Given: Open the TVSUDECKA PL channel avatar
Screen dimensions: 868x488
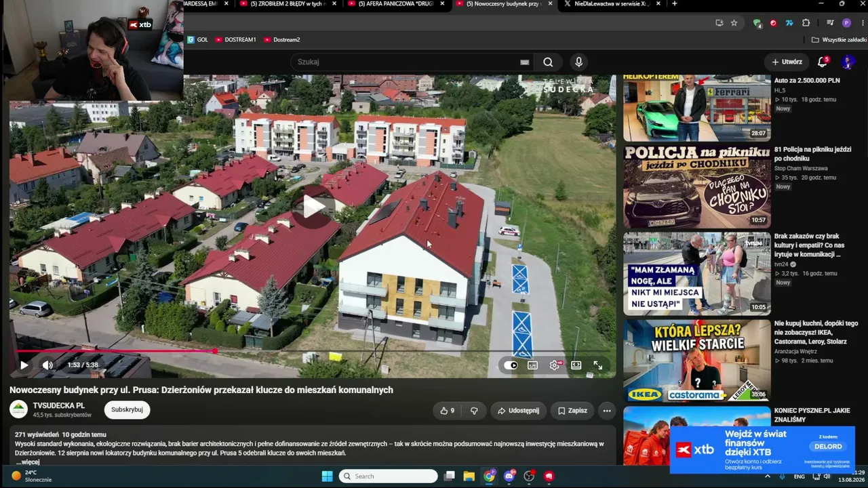Looking at the screenshot, I should (18, 409).
